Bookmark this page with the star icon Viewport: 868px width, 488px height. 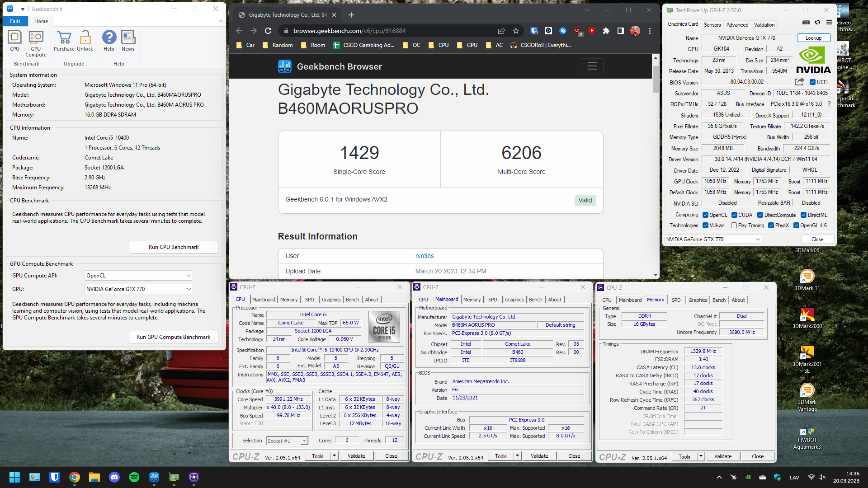(x=516, y=31)
